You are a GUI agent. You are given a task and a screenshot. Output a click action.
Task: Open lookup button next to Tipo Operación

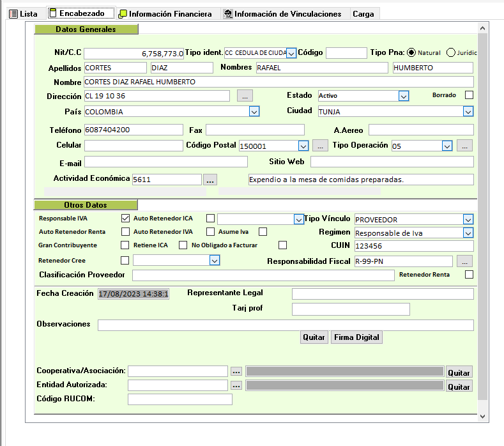464,146
